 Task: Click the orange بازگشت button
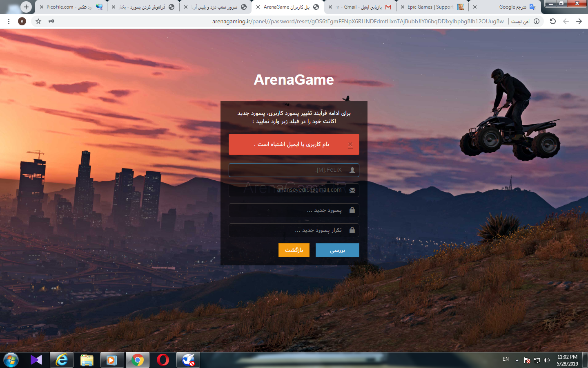(x=294, y=250)
